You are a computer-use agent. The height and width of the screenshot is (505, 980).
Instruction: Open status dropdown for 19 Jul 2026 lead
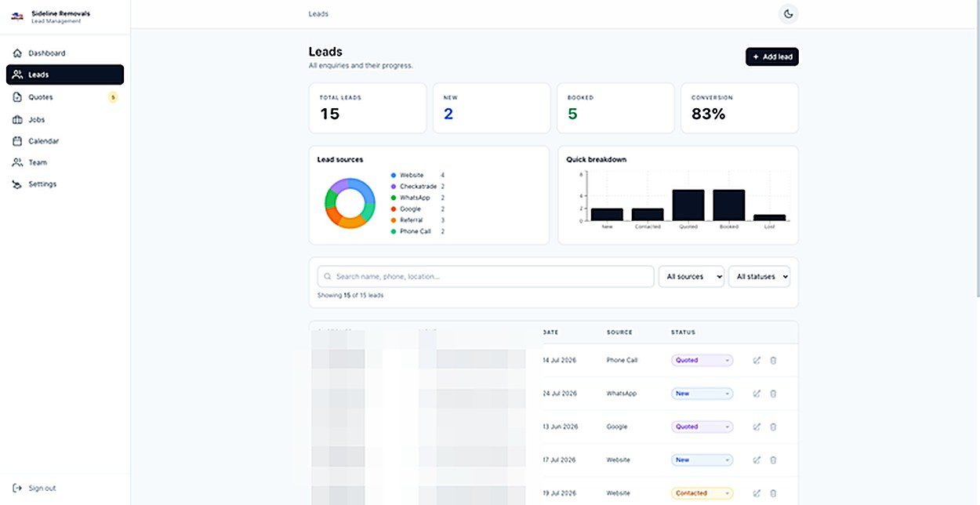(x=702, y=493)
